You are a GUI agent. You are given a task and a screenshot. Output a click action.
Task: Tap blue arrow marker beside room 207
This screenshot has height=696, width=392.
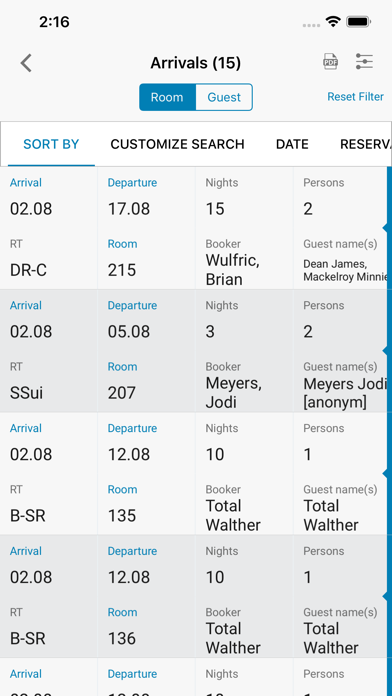tap(386, 351)
